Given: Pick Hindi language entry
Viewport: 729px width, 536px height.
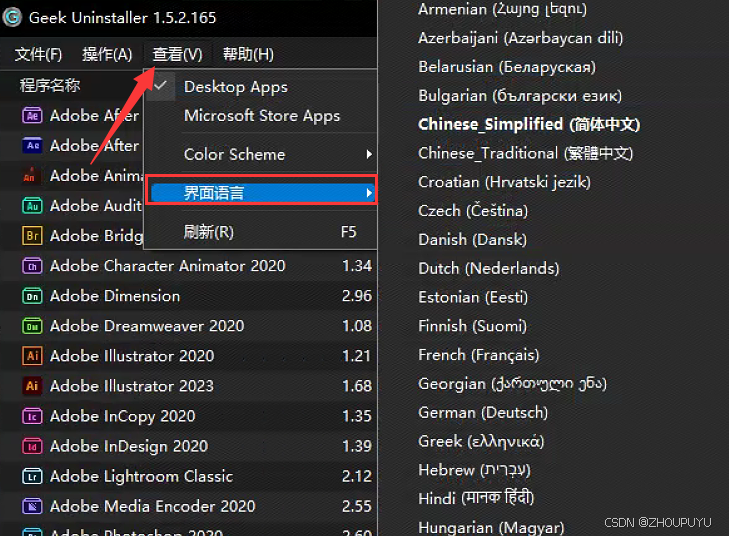Looking at the screenshot, I should point(476,499).
